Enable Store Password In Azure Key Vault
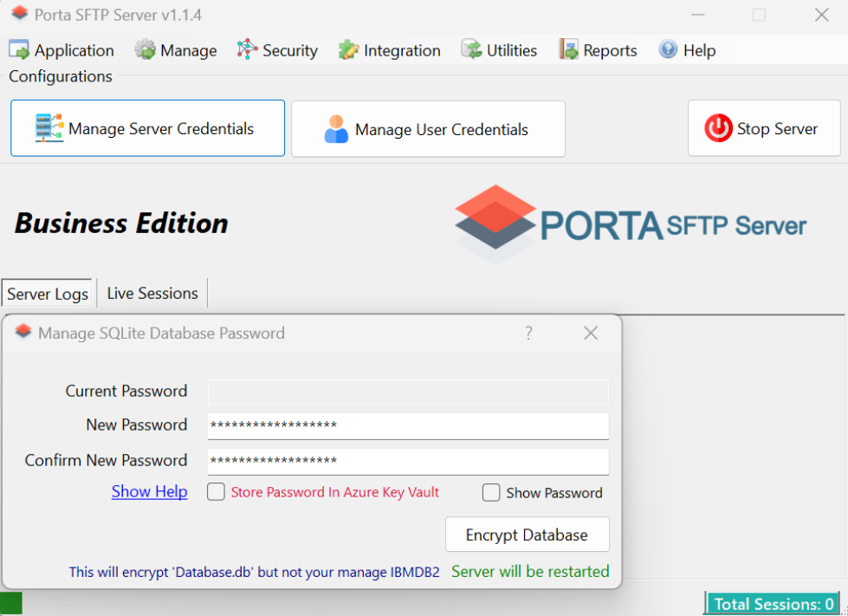 215,492
